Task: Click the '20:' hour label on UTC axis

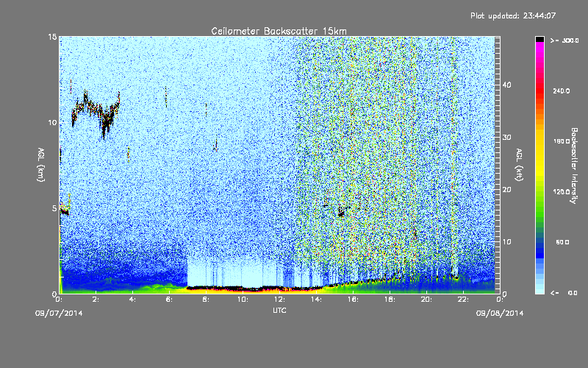Action: (426, 300)
